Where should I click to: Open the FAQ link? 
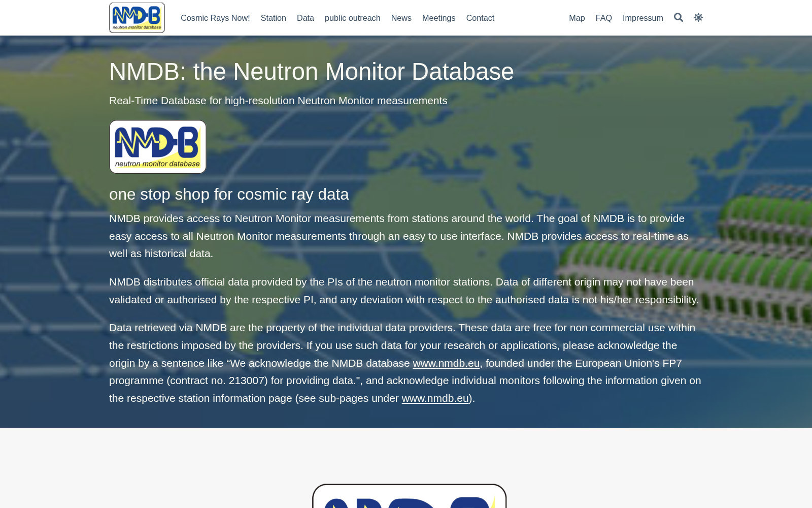[x=604, y=18]
